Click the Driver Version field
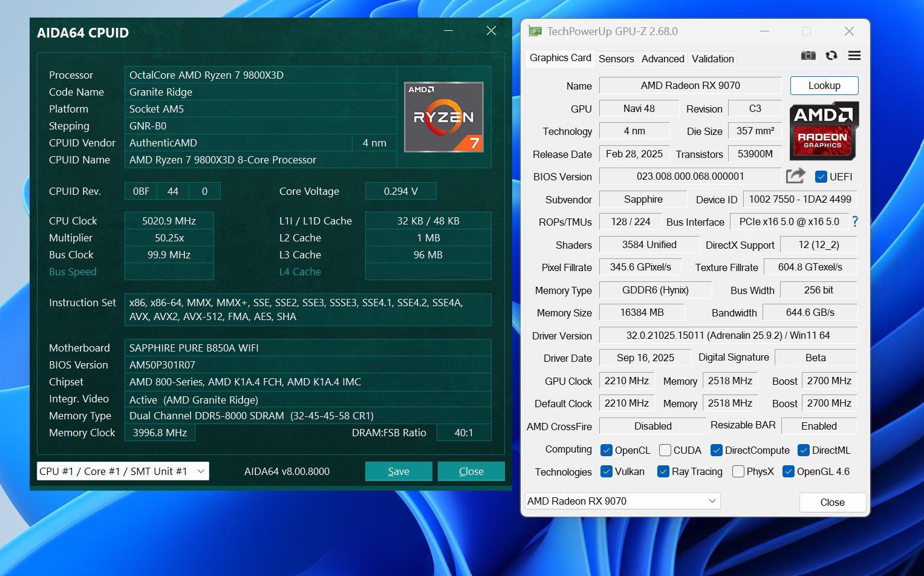 coord(728,335)
